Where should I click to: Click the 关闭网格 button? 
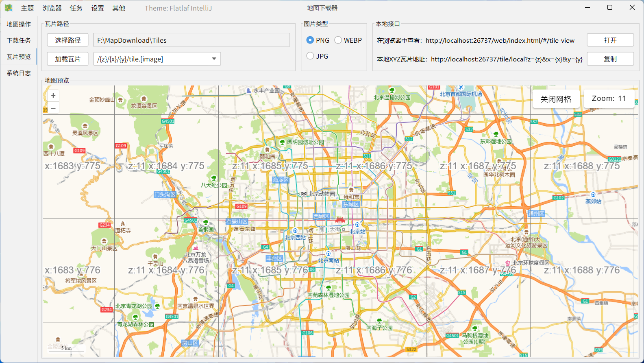(556, 99)
